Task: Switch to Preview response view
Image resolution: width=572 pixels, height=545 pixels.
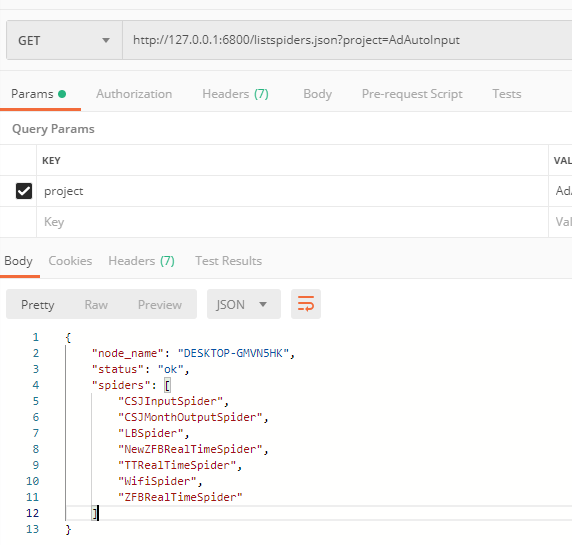Action: tap(160, 305)
